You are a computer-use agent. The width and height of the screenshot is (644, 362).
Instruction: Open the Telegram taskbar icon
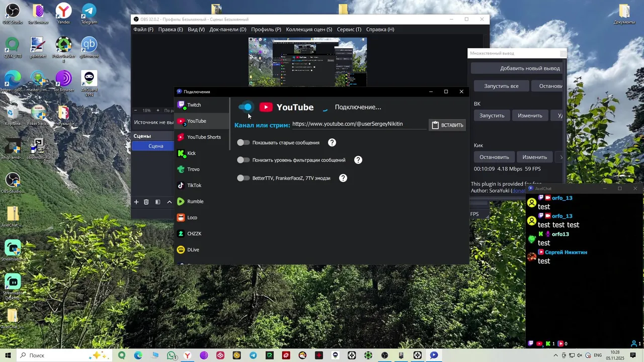pos(253,355)
